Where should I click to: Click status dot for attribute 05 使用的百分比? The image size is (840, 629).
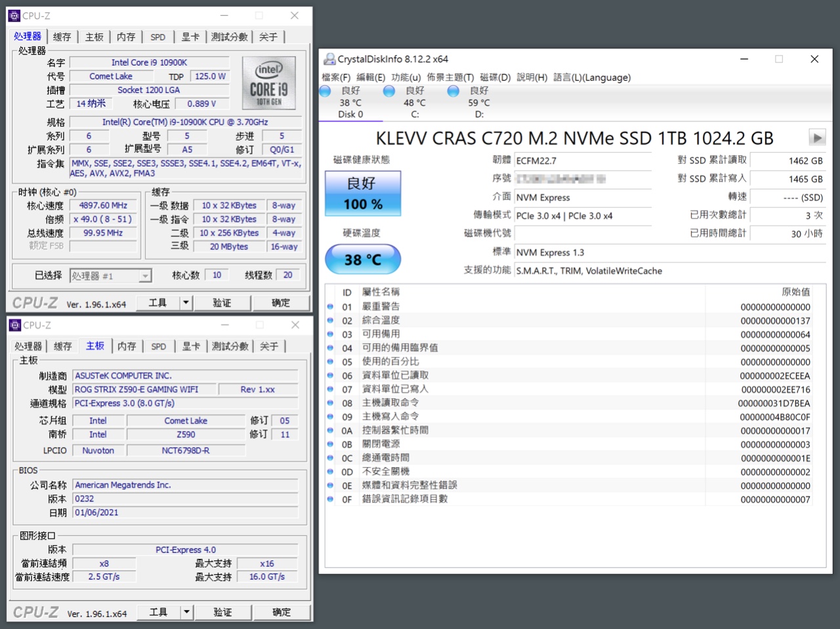(331, 361)
